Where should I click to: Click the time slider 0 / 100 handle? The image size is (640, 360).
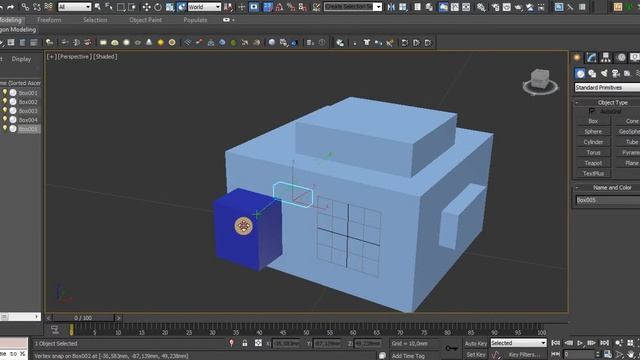pos(83,318)
